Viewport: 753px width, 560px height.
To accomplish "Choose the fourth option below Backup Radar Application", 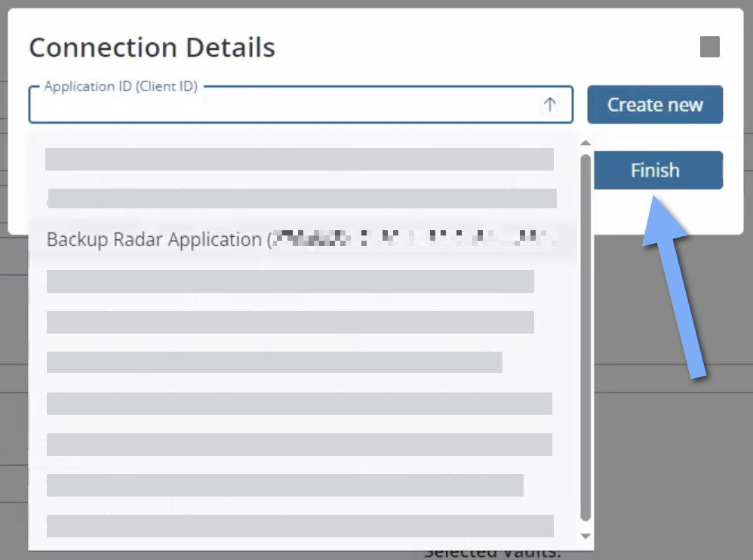I will tap(300, 404).
